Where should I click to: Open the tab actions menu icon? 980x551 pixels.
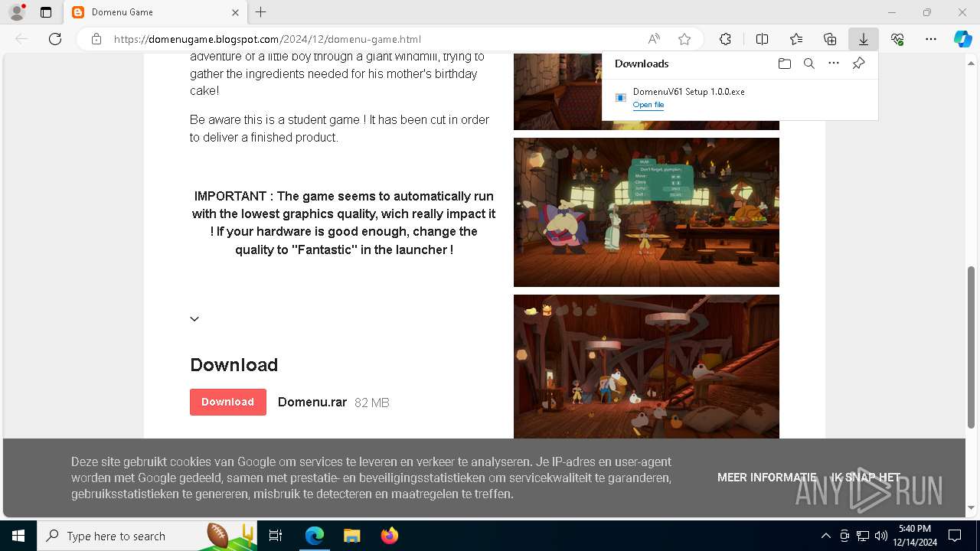(x=46, y=12)
